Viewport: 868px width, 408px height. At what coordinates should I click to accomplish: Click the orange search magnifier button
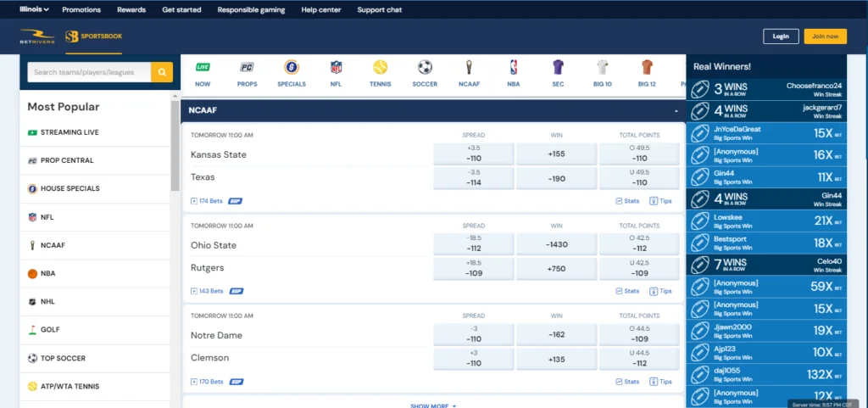pos(161,72)
